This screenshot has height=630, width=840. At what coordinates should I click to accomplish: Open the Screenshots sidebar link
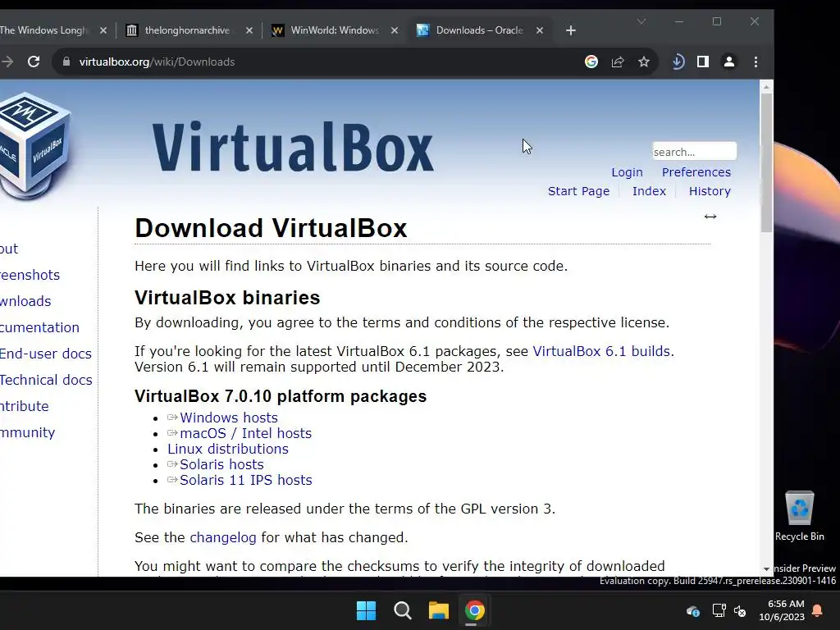[x=30, y=275]
